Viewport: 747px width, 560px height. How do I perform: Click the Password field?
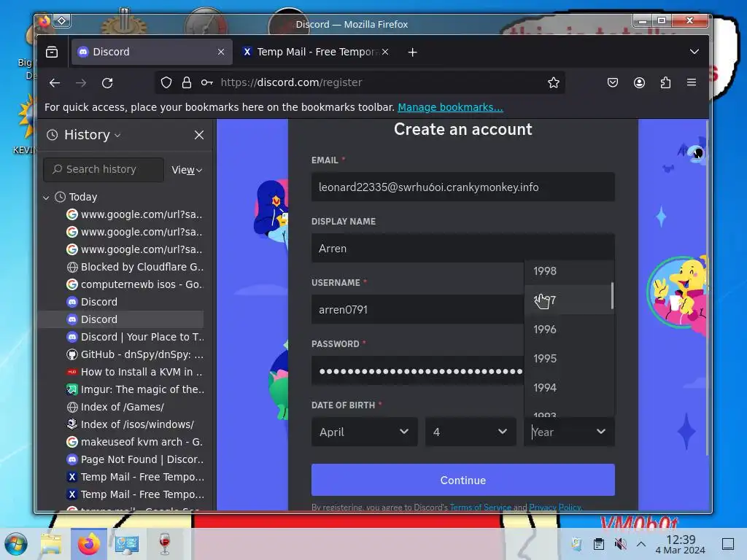(x=417, y=371)
